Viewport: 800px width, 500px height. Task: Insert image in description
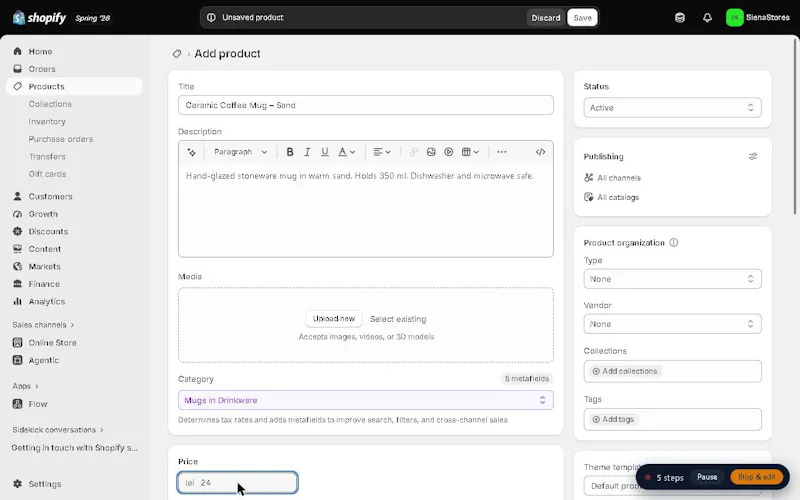click(x=431, y=152)
